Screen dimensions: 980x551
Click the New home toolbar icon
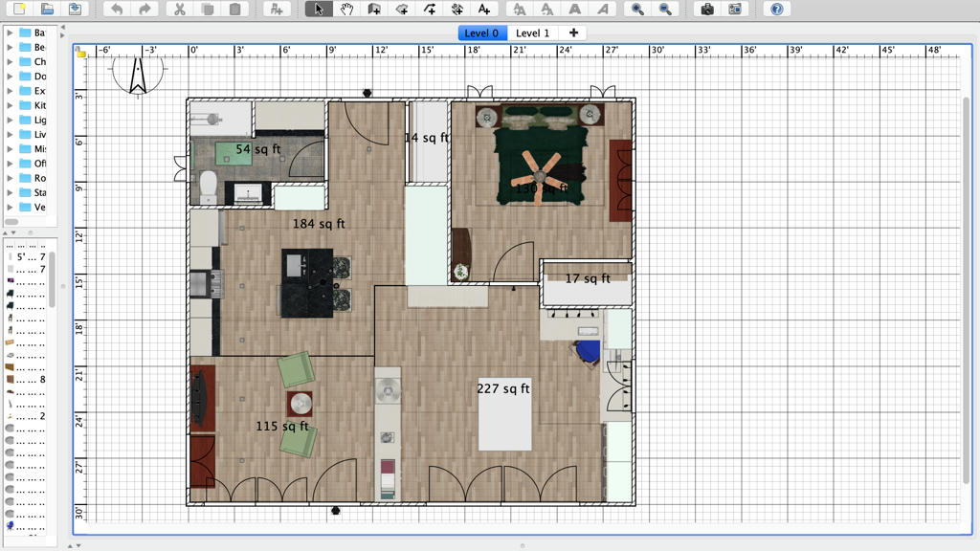click(19, 9)
